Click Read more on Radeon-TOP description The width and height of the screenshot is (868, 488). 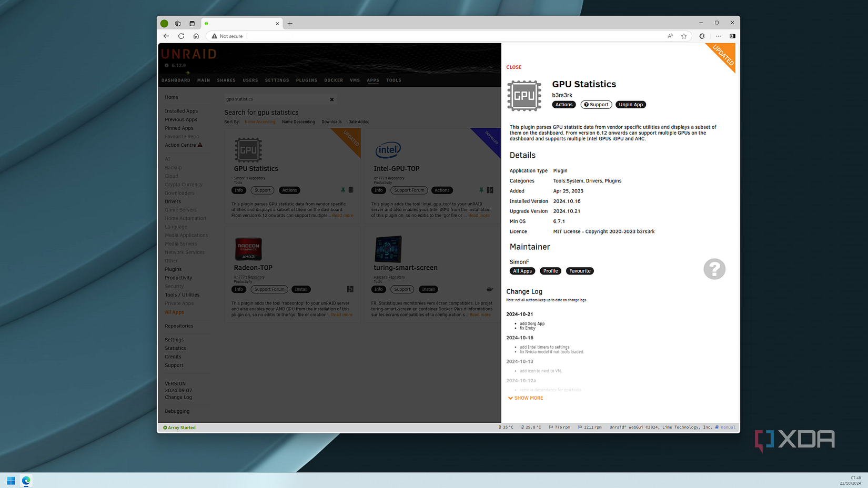tap(342, 314)
